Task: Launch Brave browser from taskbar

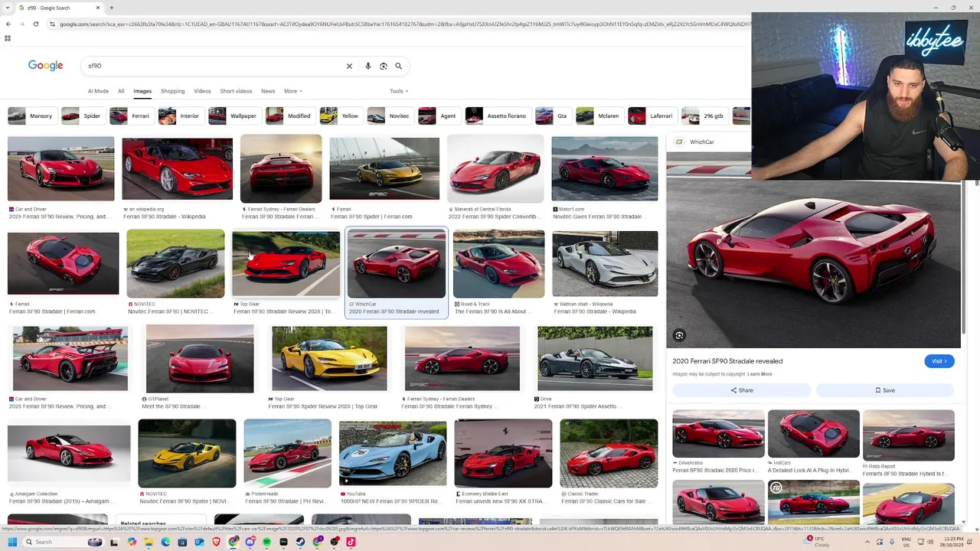Action: pyautogui.click(x=216, y=542)
